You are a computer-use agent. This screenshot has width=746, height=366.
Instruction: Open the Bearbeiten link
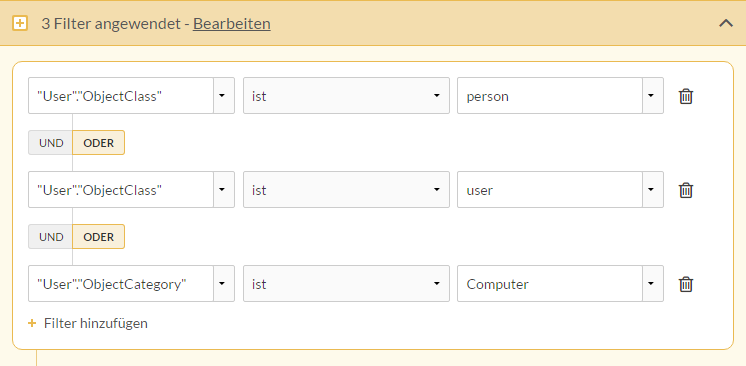(232, 23)
